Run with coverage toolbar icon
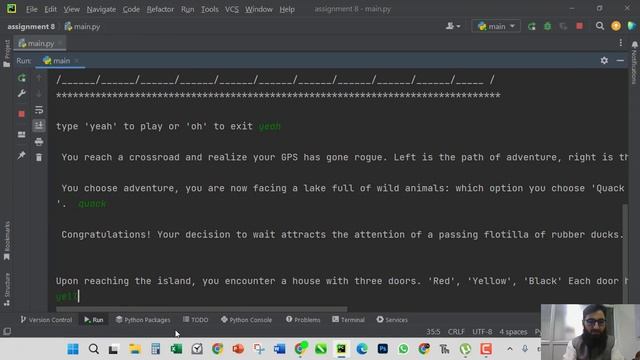The image size is (640, 360). pyautogui.click(x=563, y=27)
